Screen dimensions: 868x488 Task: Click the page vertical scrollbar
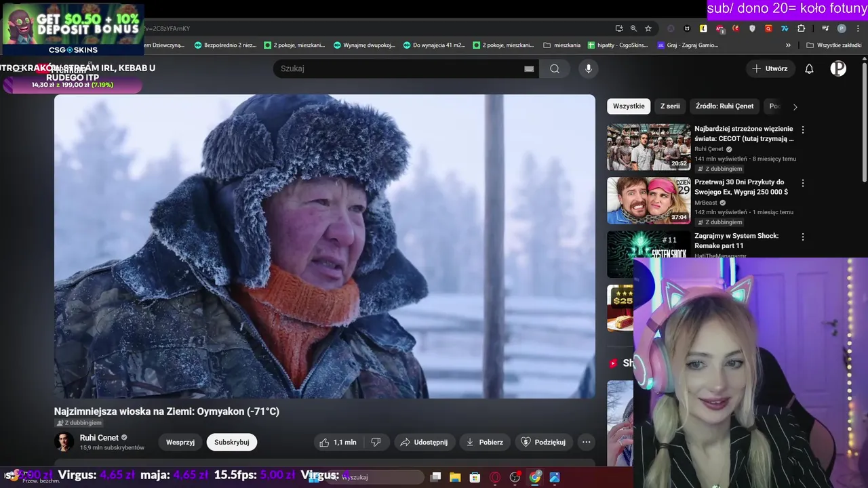click(x=864, y=122)
